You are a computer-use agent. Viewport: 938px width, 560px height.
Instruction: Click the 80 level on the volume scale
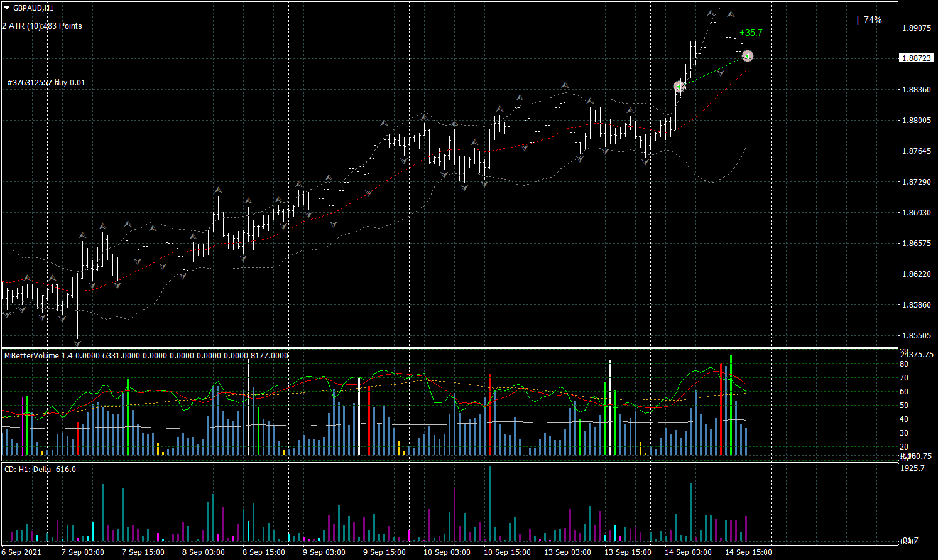click(904, 364)
